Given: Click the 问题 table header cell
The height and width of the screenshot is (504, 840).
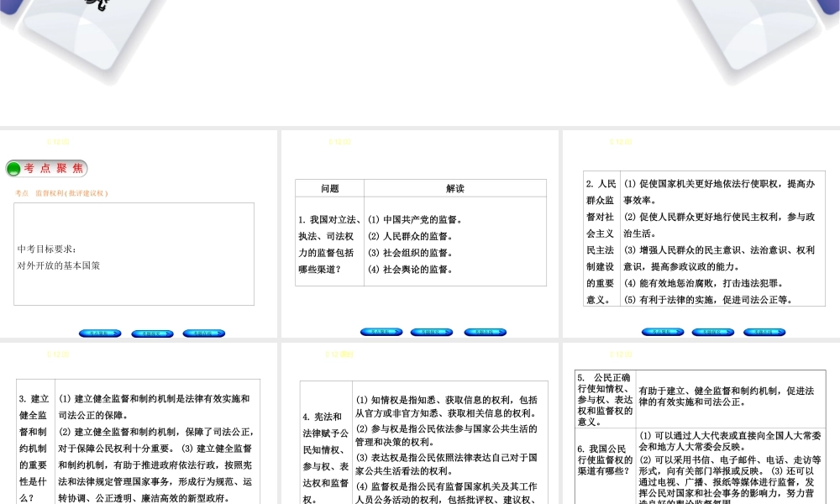Looking at the screenshot, I should click(330, 188).
